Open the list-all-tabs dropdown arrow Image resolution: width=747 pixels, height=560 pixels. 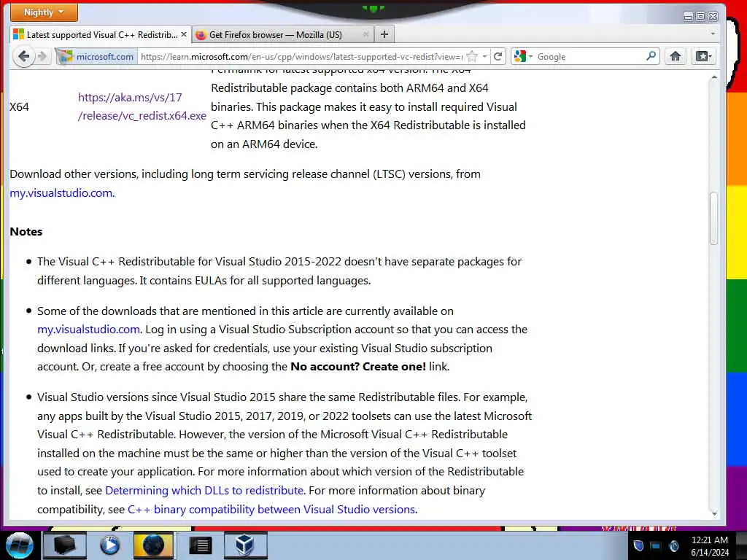(x=713, y=34)
